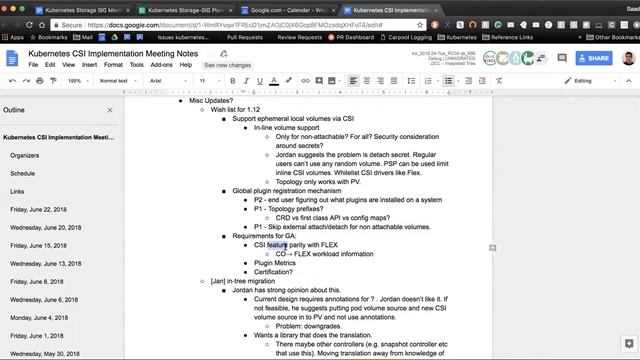
Task: Clear formatting with the toolbar icon
Action: (x=499, y=81)
